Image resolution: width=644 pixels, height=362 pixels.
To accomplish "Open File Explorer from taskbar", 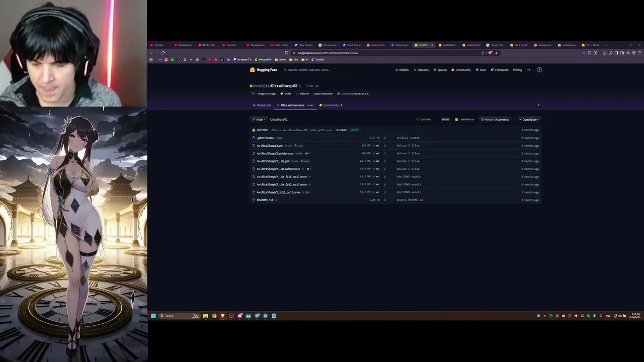I will pyautogui.click(x=205, y=316).
